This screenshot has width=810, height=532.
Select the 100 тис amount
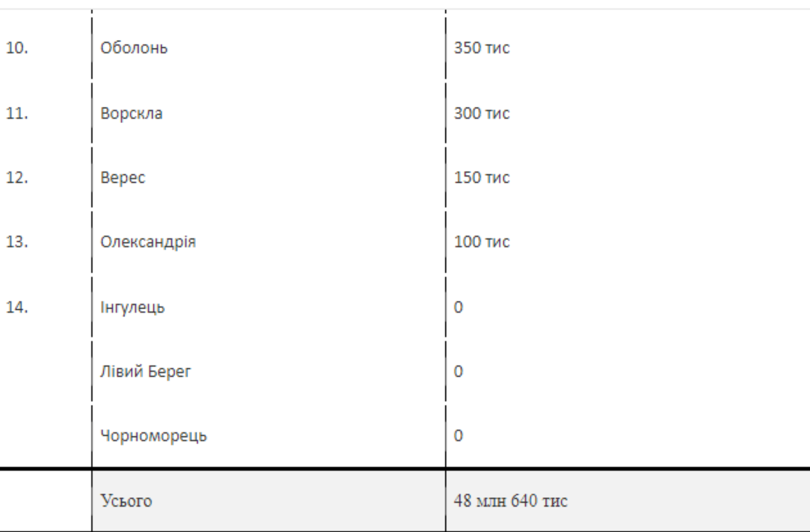(x=482, y=242)
